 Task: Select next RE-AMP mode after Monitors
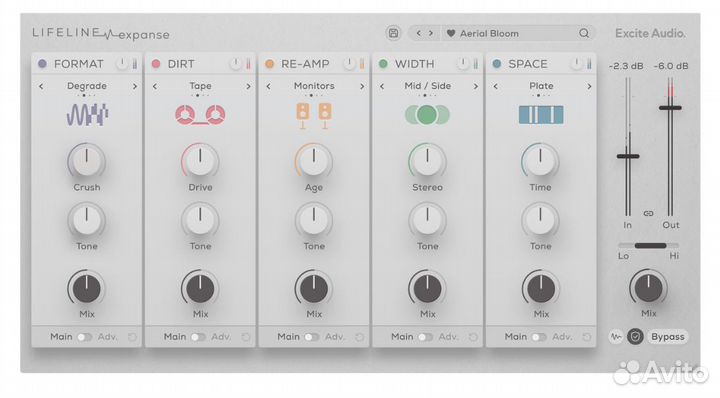pyautogui.click(x=362, y=86)
